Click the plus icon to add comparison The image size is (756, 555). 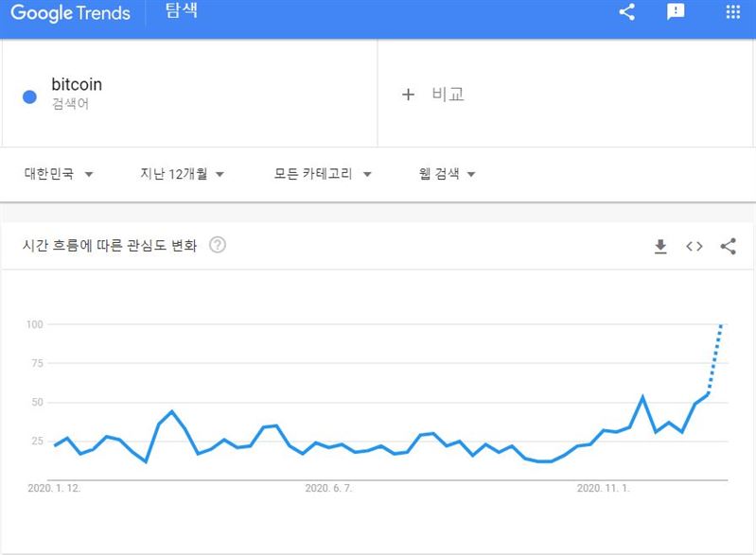click(x=408, y=95)
